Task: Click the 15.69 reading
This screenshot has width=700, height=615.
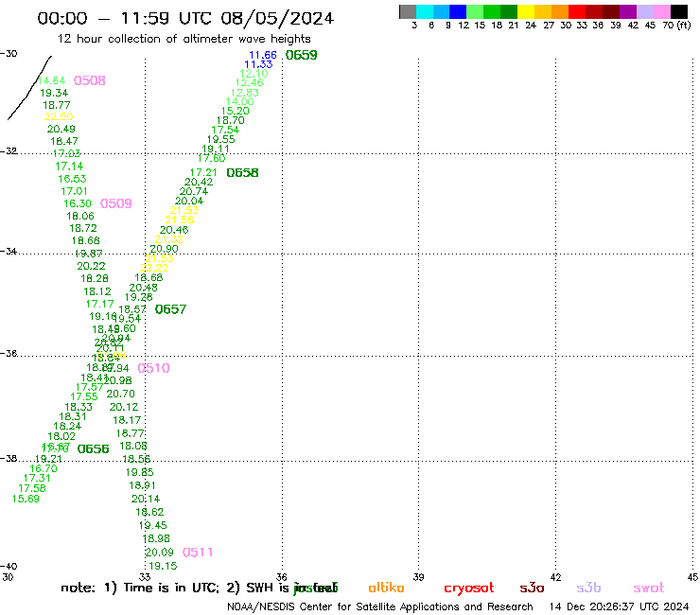Action: pyautogui.click(x=26, y=499)
